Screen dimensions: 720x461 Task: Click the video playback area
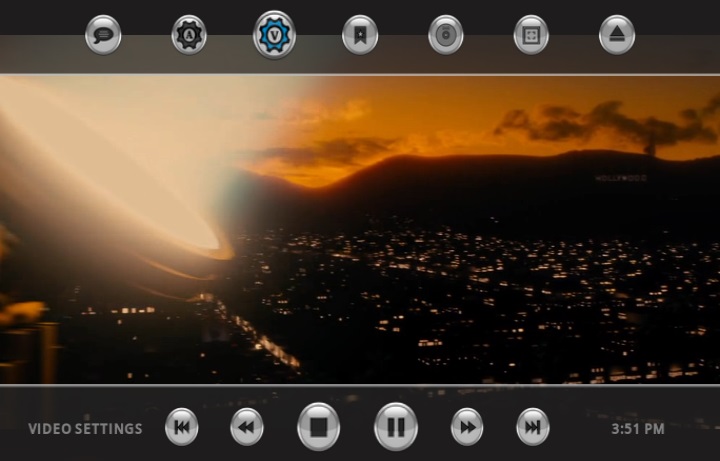360,230
